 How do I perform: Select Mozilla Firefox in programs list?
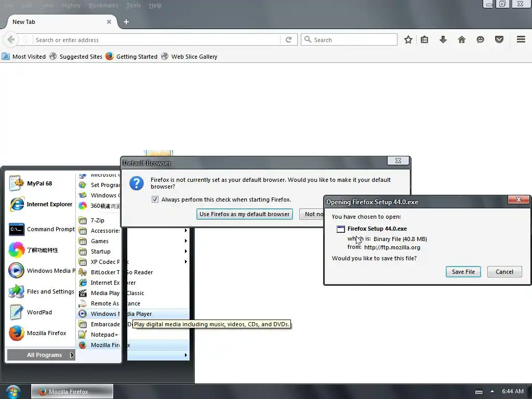[x=133, y=345]
